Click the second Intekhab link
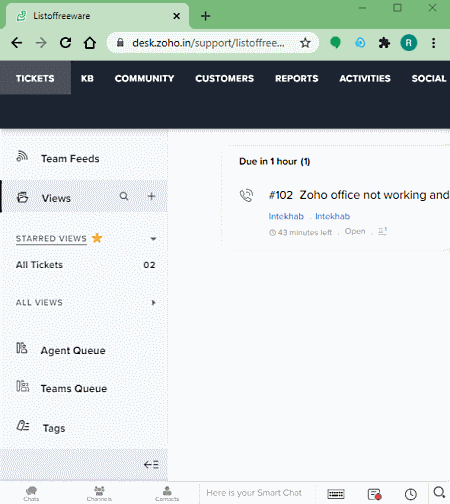This screenshot has width=450, height=504. pyautogui.click(x=332, y=216)
